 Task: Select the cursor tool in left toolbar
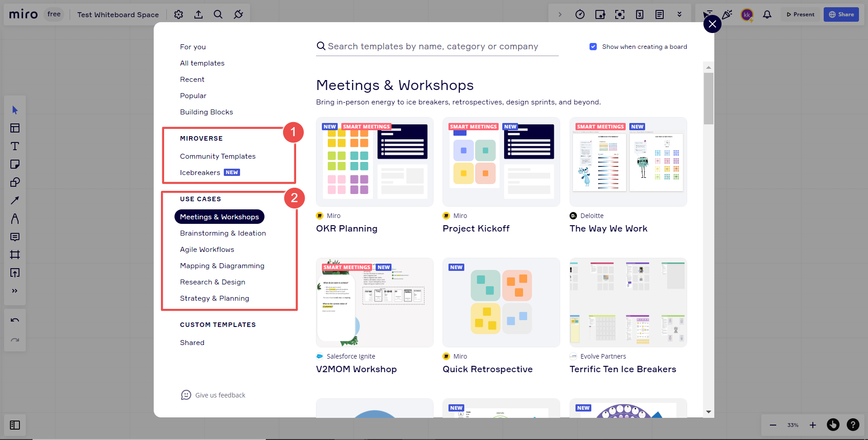[x=15, y=110]
